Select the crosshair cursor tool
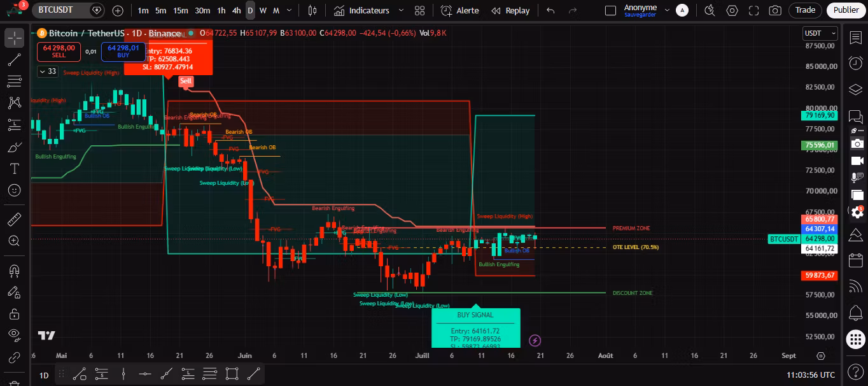This screenshot has width=868, height=386. [x=15, y=38]
